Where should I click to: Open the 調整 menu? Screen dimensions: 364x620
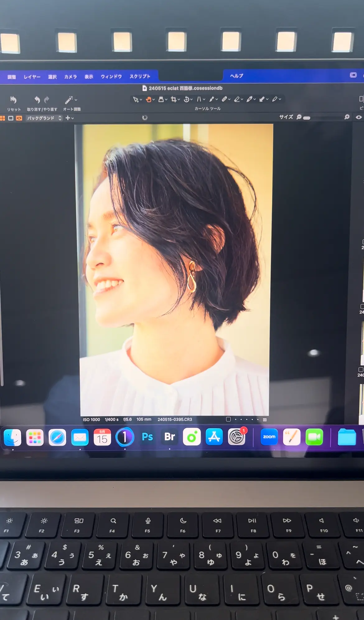pos(12,77)
